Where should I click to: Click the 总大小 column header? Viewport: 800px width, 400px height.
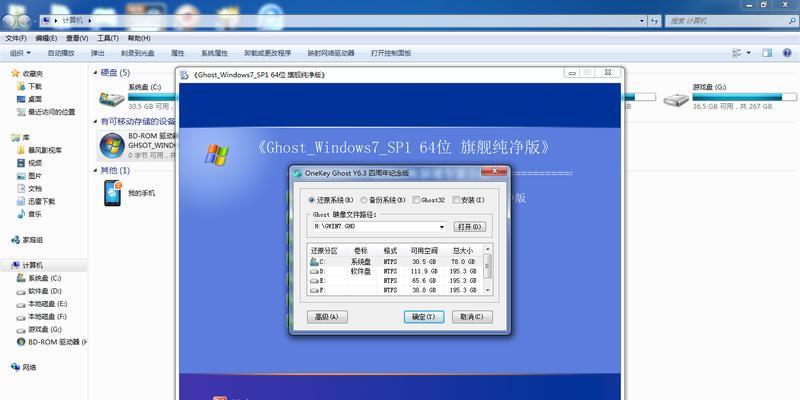click(x=463, y=251)
